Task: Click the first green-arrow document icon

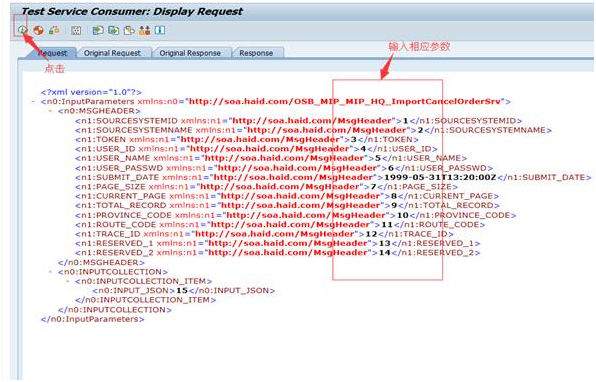Action: 98,30
